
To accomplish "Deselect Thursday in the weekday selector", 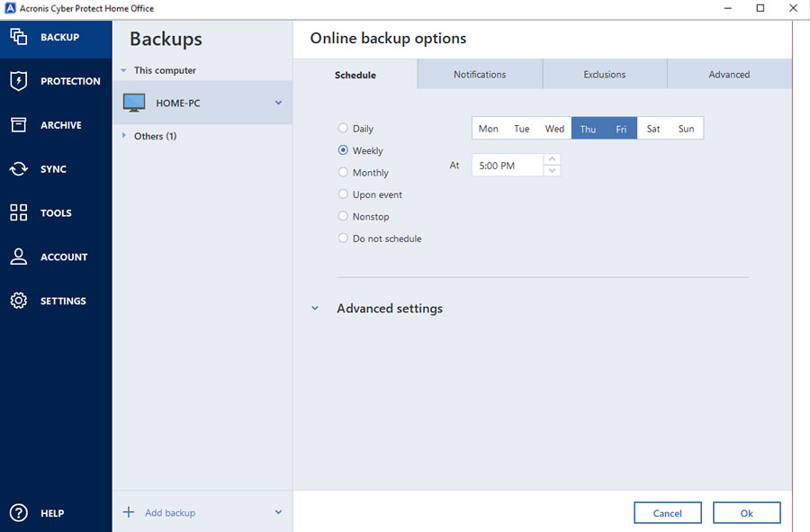I will coord(588,128).
